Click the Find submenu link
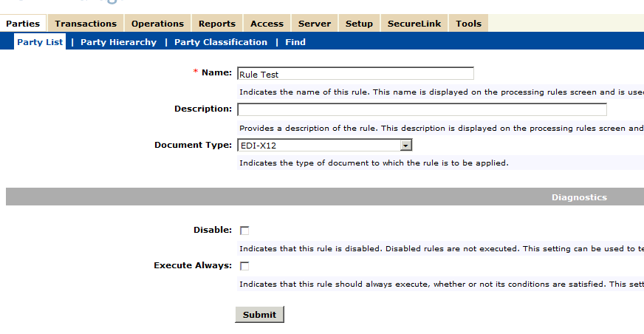644x334 pixels. click(x=295, y=42)
